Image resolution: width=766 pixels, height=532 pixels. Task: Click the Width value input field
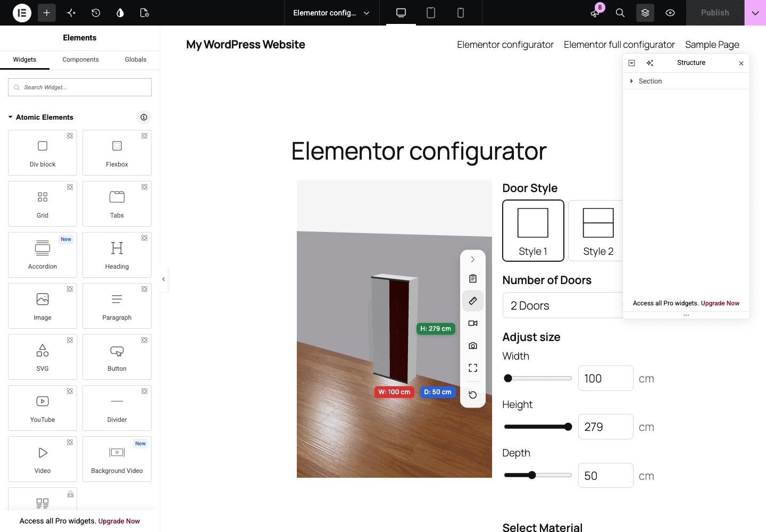[606, 378]
